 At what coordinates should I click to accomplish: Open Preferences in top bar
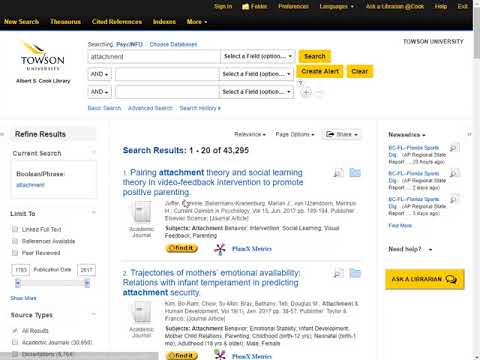click(x=293, y=6)
